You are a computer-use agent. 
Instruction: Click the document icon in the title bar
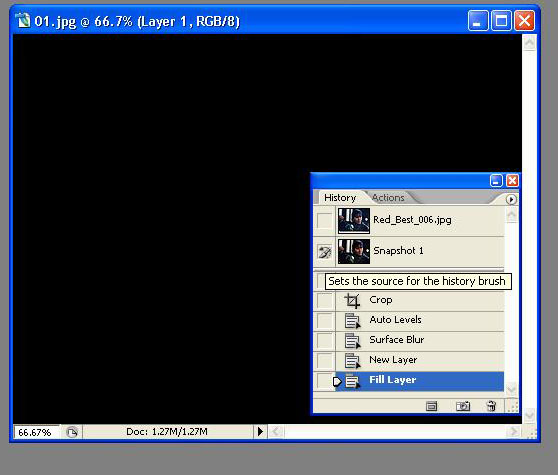pos(23,20)
